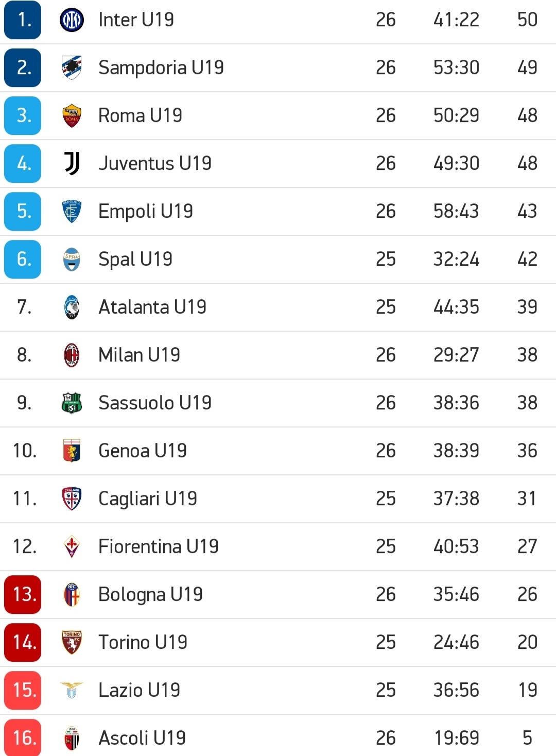Open the Cagliari U19 team name

148,499
